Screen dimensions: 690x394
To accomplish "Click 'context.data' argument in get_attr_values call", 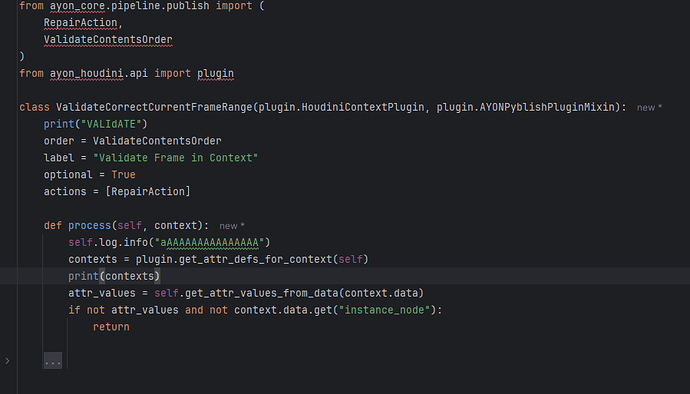I will 381,293.
